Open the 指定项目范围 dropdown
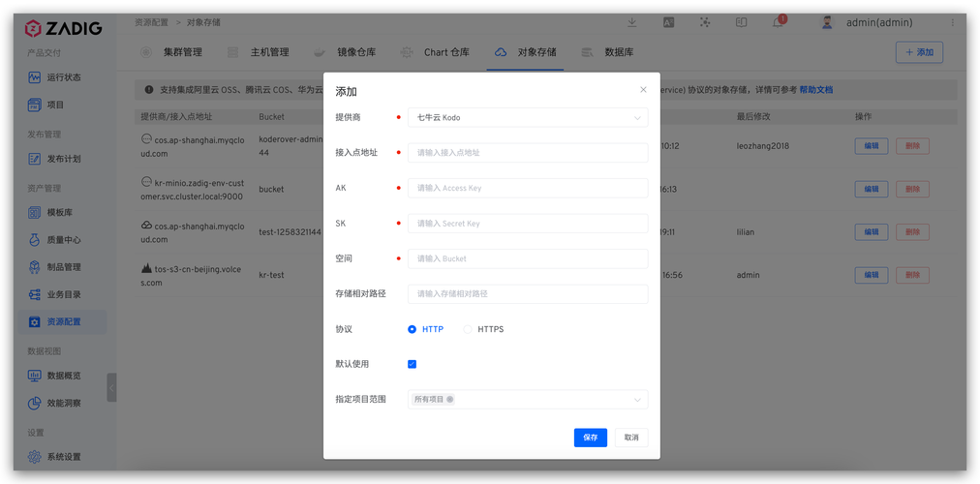This screenshot has width=980, height=484. [x=528, y=400]
